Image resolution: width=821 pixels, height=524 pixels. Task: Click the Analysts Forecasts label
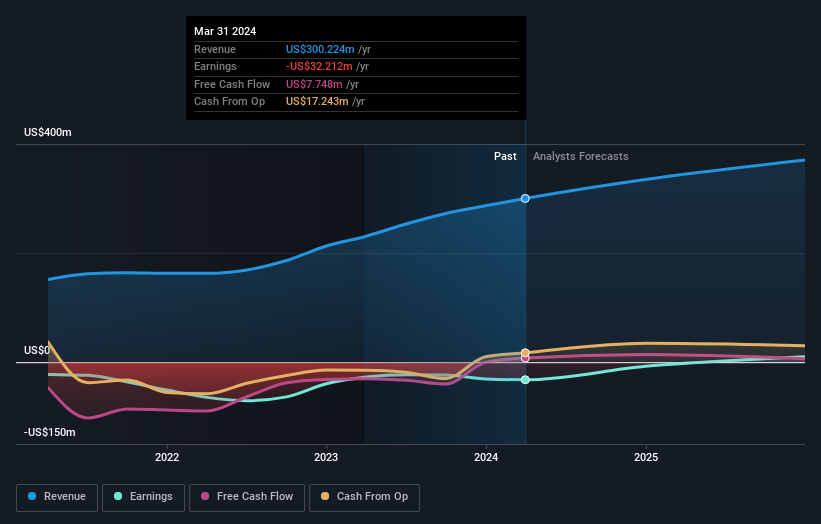(x=581, y=156)
